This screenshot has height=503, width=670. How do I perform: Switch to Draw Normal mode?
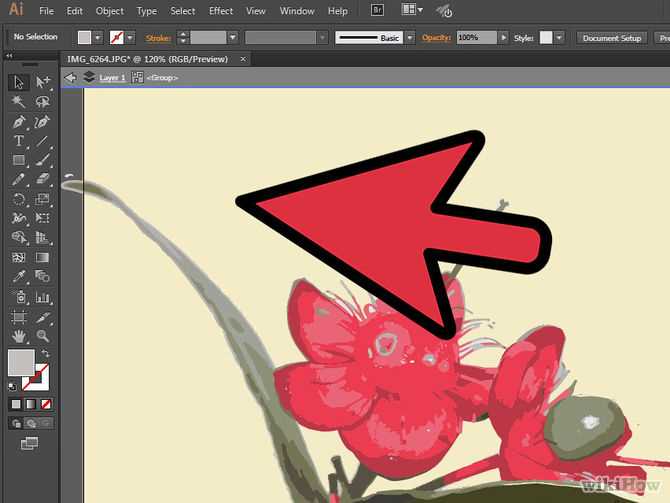16,424
